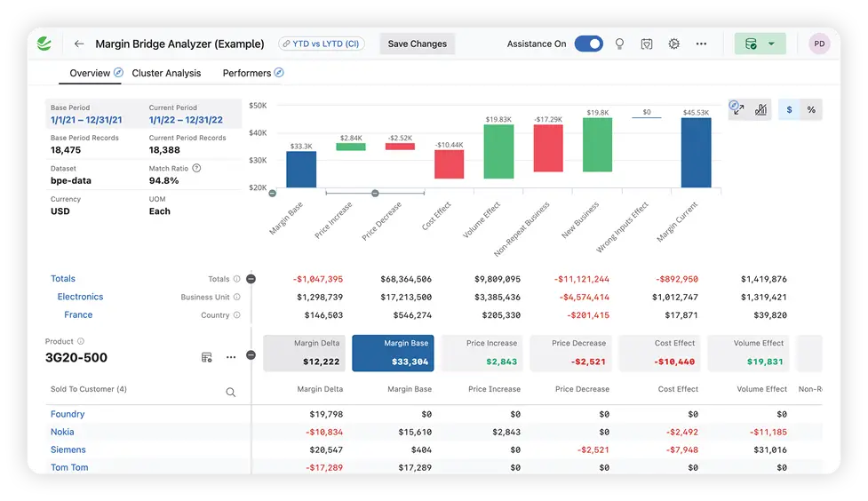868x501 pixels.
Task: Open the green save options dropdown arrow
Action: click(x=771, y=44)
